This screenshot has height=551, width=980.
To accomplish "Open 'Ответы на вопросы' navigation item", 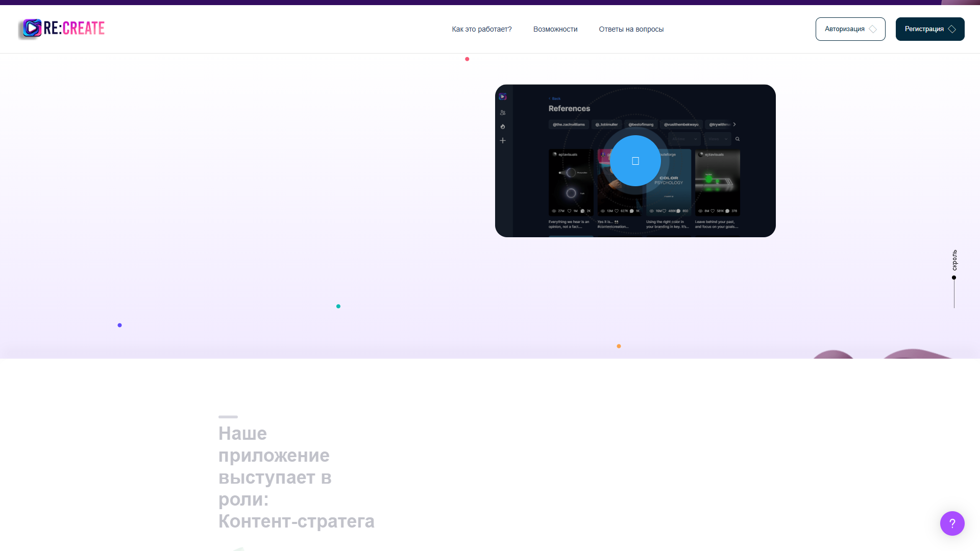I will [631, 29].
